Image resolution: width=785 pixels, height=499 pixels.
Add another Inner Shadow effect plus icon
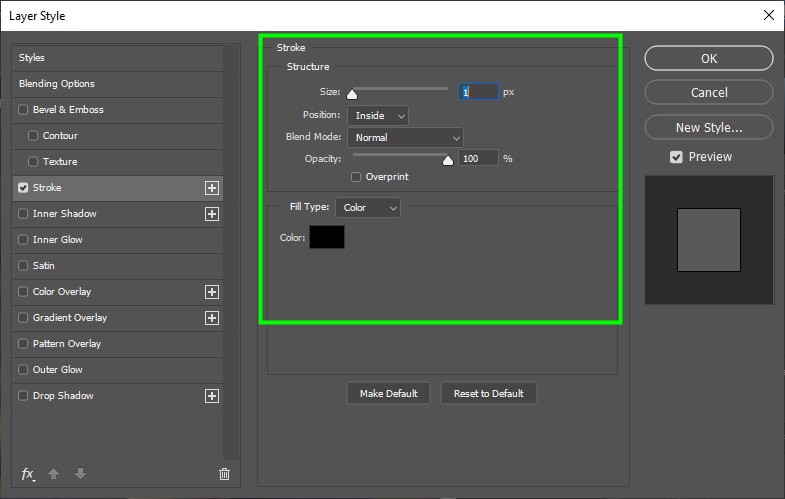click(x=212, y=214)
